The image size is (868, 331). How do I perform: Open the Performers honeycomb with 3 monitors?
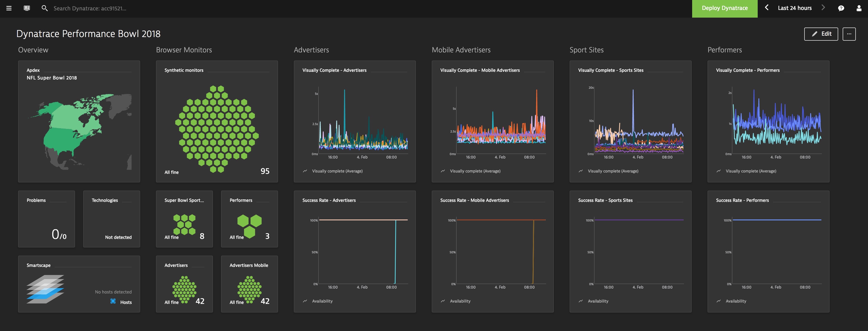point(249,219)
